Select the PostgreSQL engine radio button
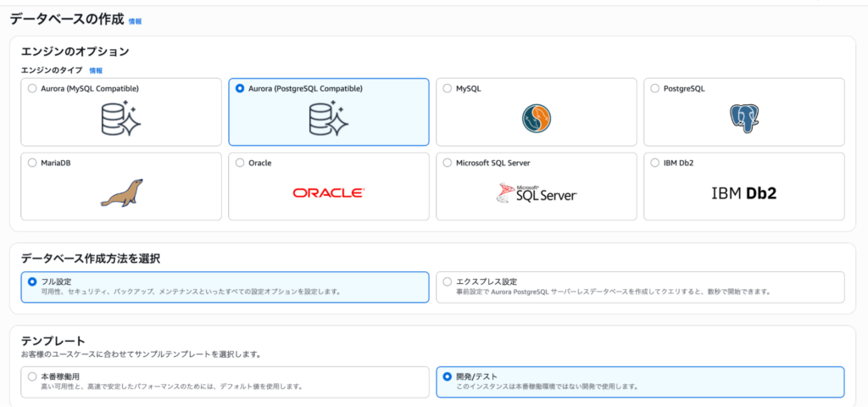 pos(655,88)
